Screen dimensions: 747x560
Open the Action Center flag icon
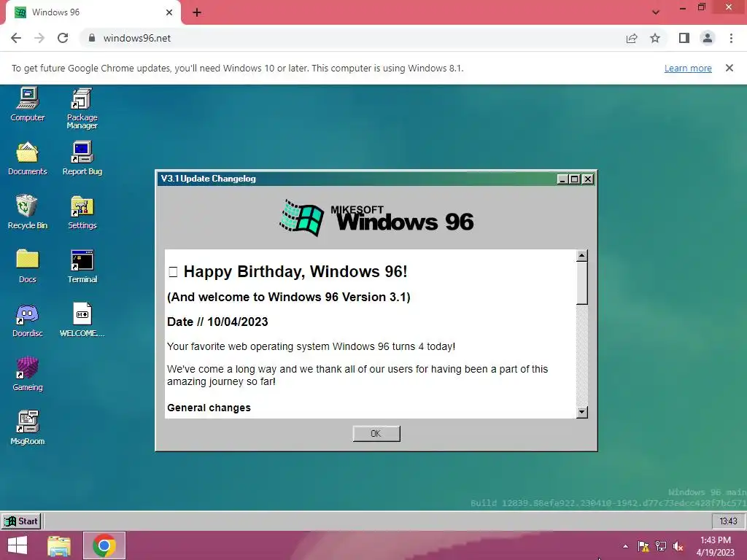click(643, 546)
